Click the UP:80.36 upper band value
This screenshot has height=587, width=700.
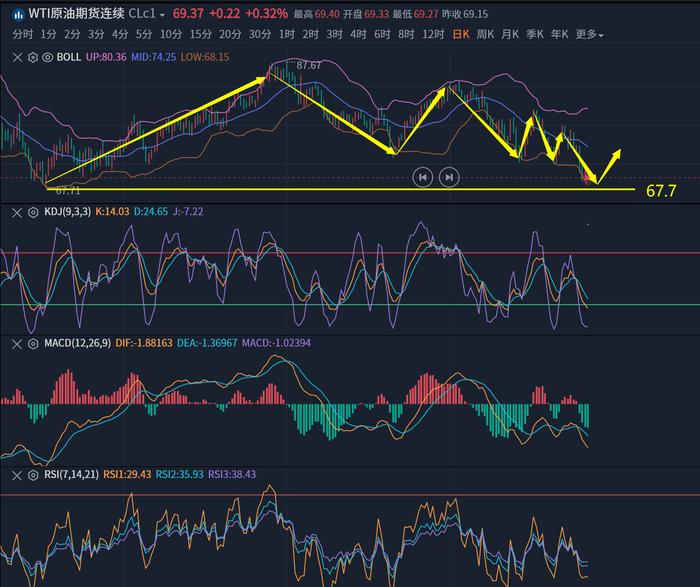[106, 57]
